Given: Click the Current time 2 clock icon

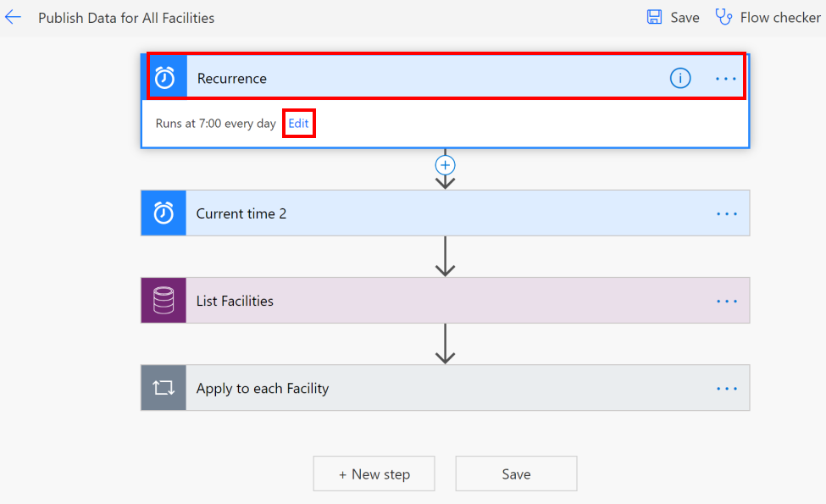Looking at the screenshot, I should [x=164, y=213].
